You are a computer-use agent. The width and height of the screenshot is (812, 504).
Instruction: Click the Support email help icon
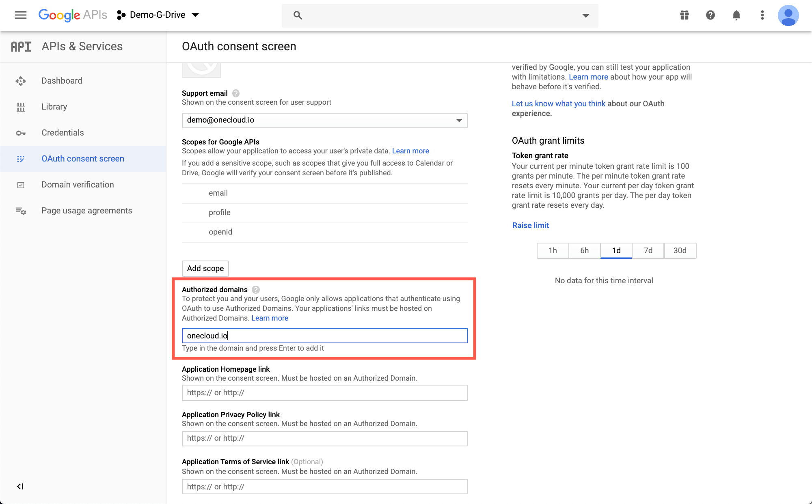pos(235,93)
